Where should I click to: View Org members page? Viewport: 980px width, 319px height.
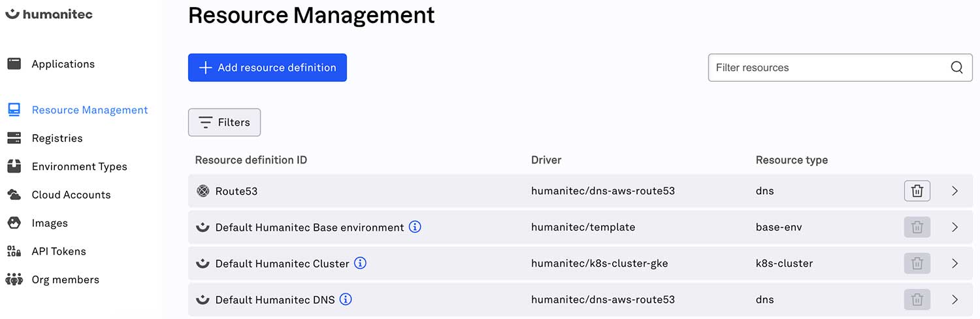pos(65,280)
